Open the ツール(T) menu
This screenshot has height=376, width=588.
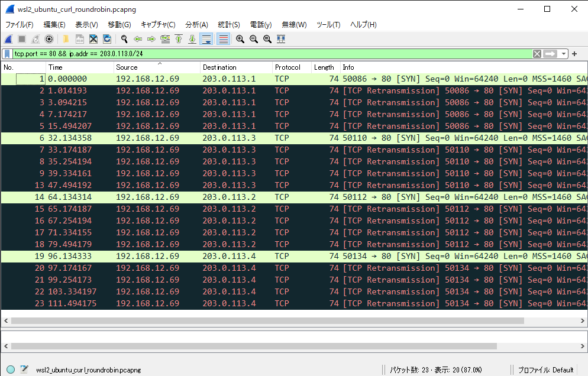tap(328, 25)
